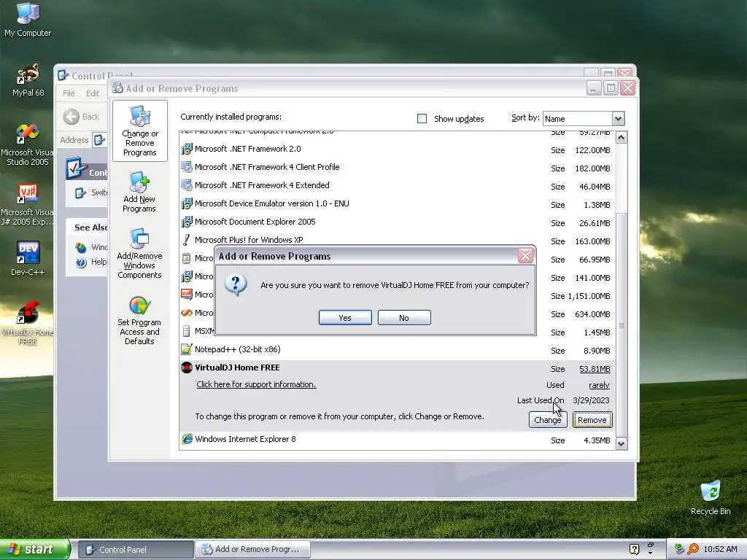Open Microsoft Visual Studio 2005 shortcut
747x560 pixels.
click(28, 145)
